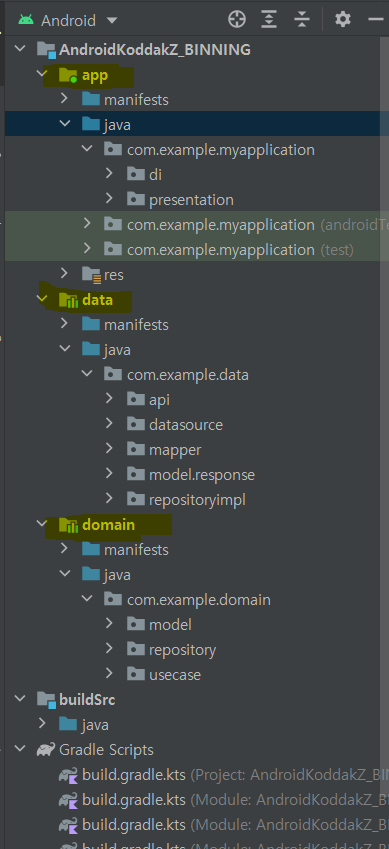Select the com.example.myapplication main package icon
Screen dimensions: 389x849
pyautogui.click(x=113, y=149)
